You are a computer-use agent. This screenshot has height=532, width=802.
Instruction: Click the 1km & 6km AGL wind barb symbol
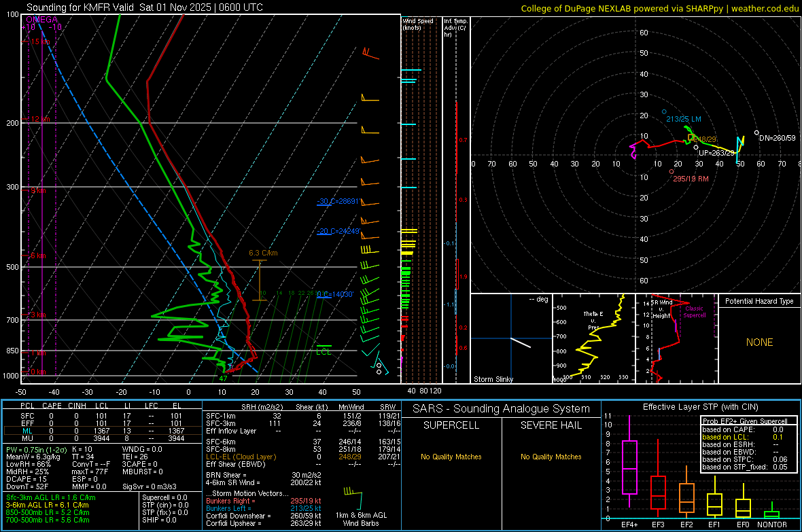(353, 497)
